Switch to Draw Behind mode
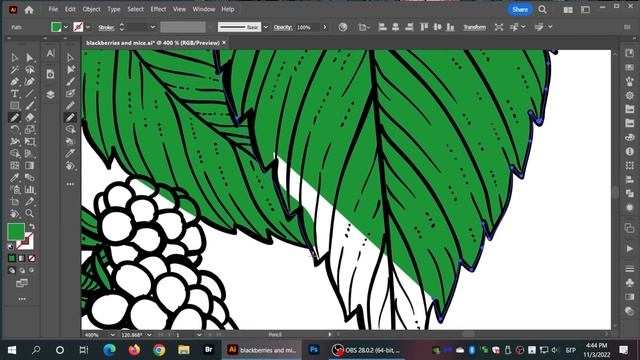640x360 pixels. coord(22,270)
